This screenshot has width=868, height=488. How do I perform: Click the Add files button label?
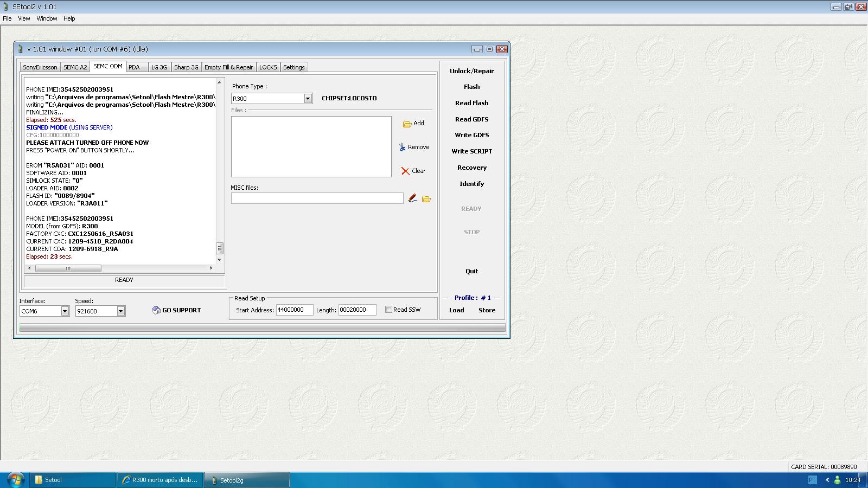coord(419,123)
